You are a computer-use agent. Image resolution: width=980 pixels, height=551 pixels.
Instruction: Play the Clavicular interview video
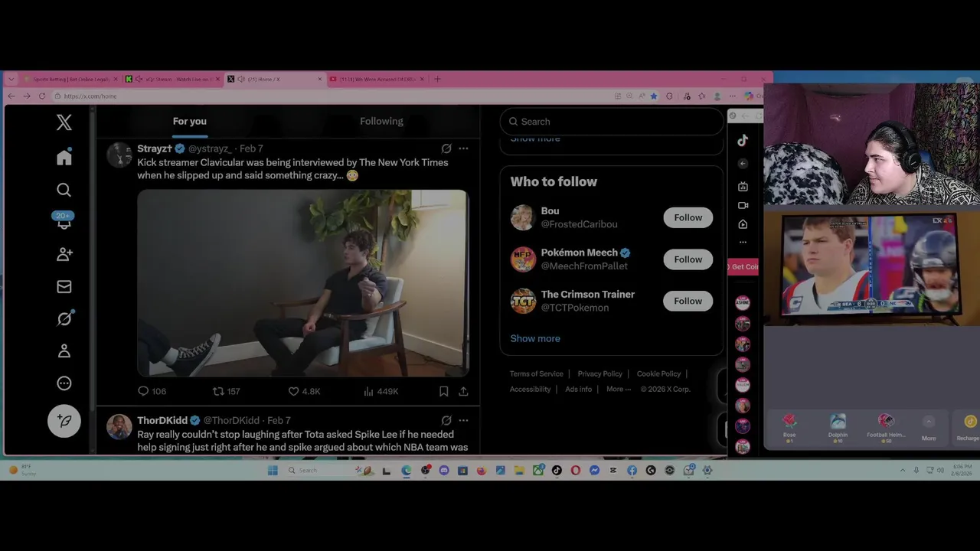coord(303,283)
